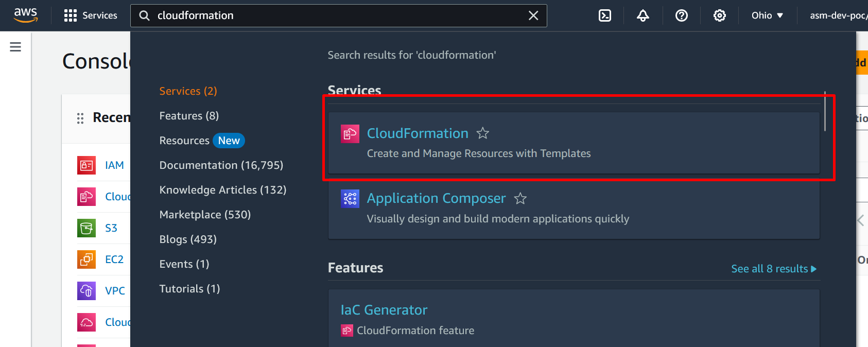
Task: Select the Knowledge Articles (132) filter
Action: pyautogui.click(x=223, y=190)
